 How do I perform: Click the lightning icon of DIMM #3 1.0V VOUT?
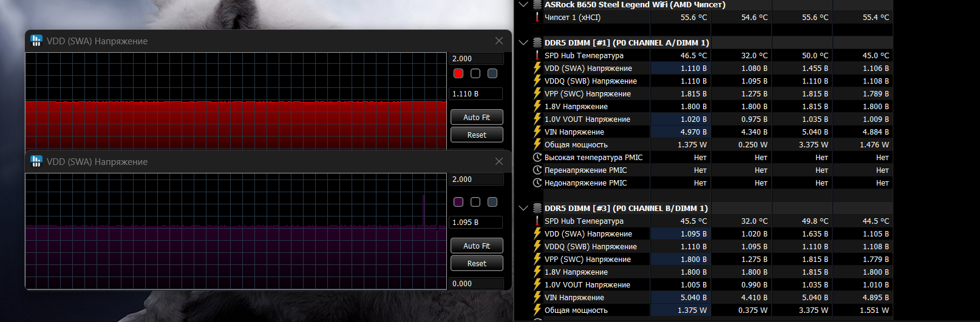tap(537, 284)
